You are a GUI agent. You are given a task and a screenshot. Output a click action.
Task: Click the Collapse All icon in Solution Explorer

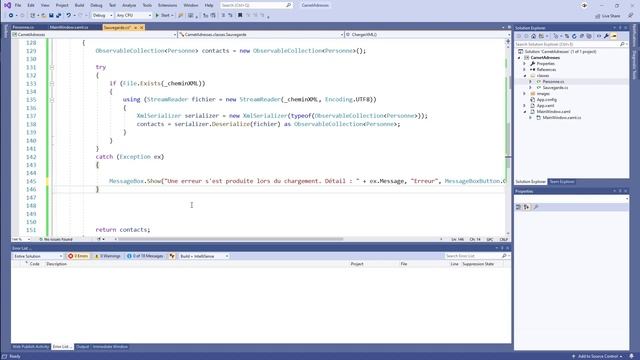pos(582,36)
